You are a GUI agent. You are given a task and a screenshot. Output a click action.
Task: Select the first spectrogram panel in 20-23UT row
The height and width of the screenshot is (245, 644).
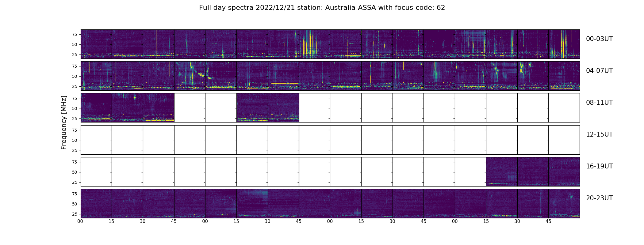tap(96, 203)
